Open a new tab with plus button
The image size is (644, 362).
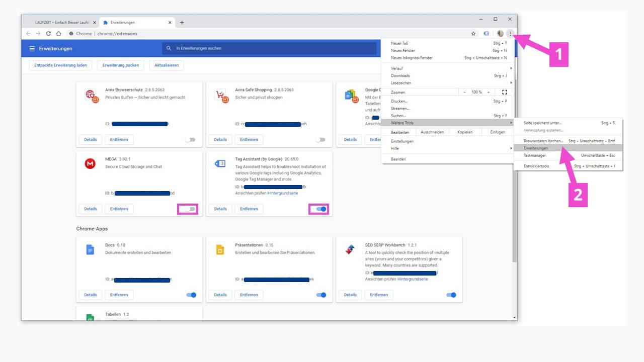[182, 22]
